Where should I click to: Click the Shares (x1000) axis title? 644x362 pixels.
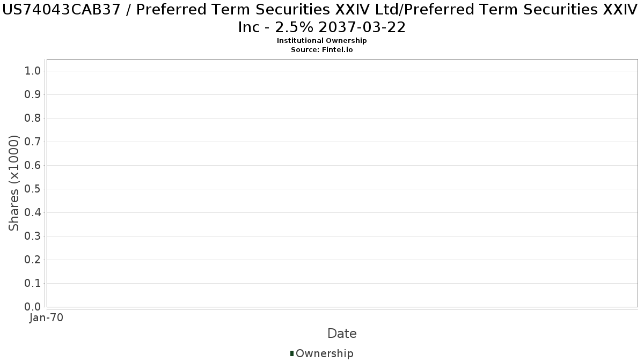pos(14,183)
